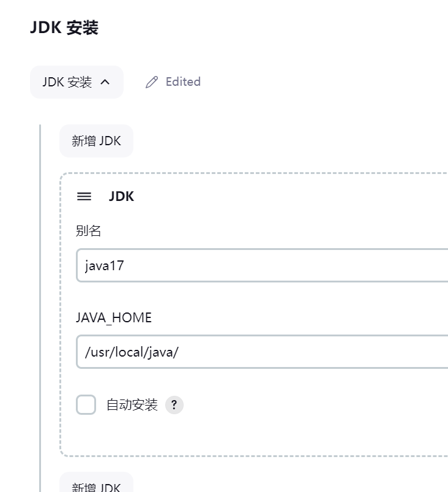Viewport: 448px width, 492px height.
Task: Click the 别名 field label
Action: point(88,231)
